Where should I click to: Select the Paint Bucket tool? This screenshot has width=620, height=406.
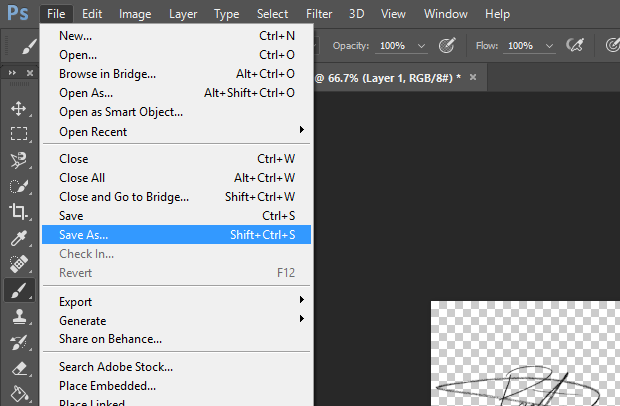(x=19, y=394)
